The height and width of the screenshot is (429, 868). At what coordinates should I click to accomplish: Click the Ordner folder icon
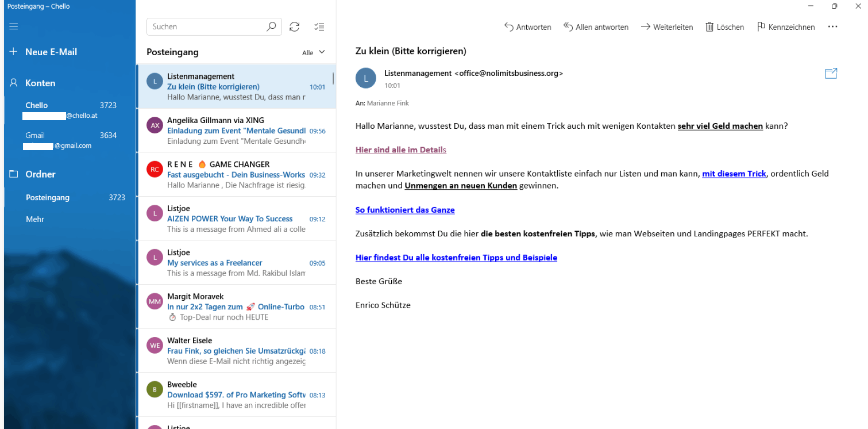click(x=14, y=174)
